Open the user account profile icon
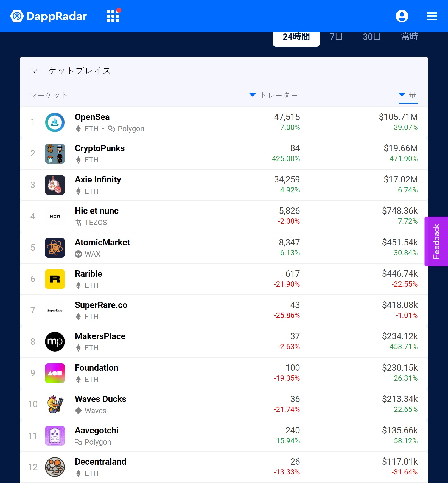 click(402, 16)
